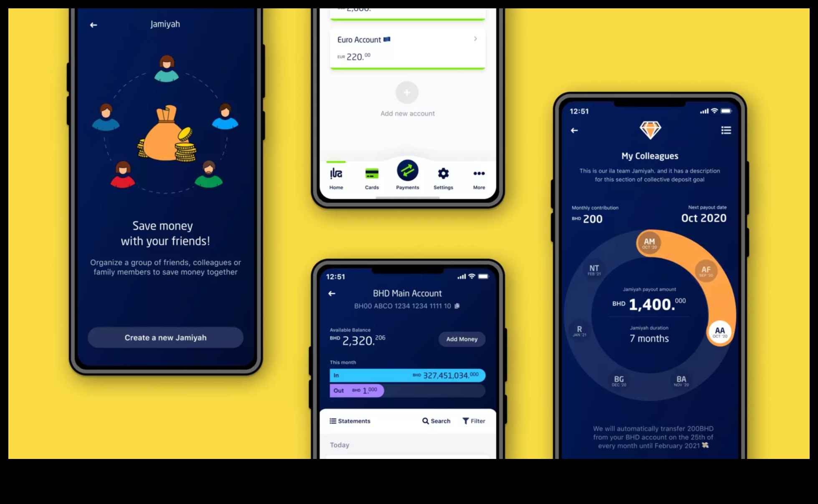818x504 pixels.
Task: Select the diamond logo icon at top
Action: point(650,130)
